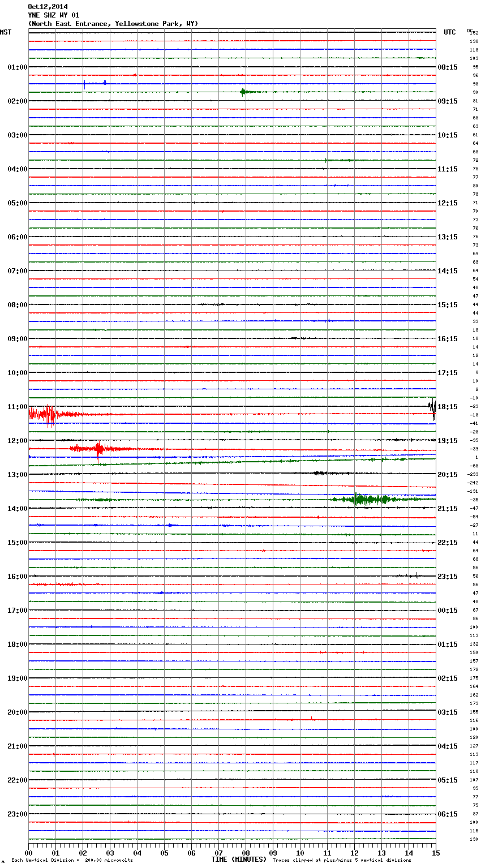Image resolution: width=481 pixels, height=868 pixels.
Task: Select the 16:00 MST time label
Action: pyautogui.click(x=18, y=577)
